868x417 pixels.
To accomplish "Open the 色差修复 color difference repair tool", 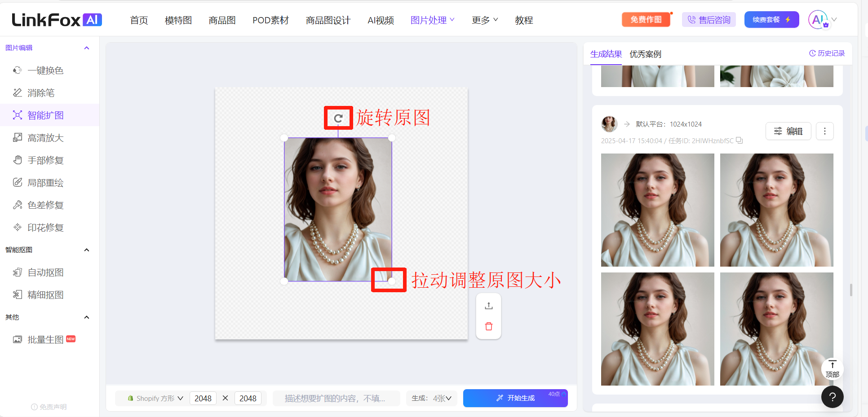I will [x=45, y=205].
